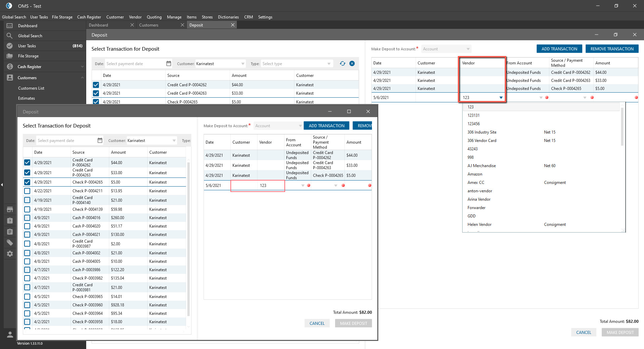
Task: Click the vendor dropdown list scrollbar
Action: click(x=622, y=128)
